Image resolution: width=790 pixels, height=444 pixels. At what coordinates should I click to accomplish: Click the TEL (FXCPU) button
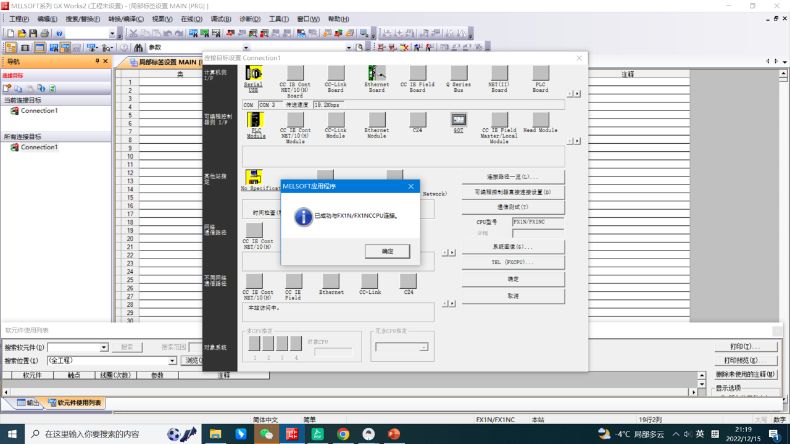513,262
